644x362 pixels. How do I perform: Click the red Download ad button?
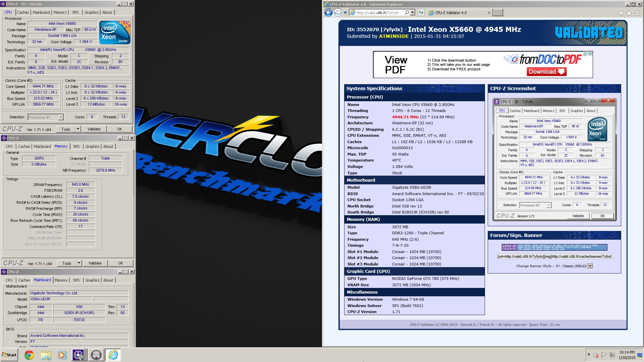point(547,71)
